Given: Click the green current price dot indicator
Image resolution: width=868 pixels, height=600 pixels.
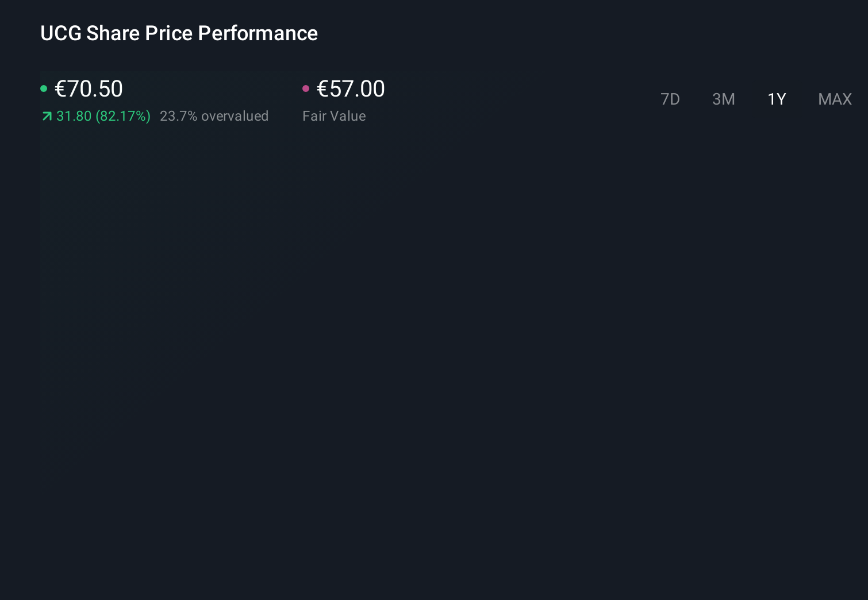Looking at the screenshot, I should tap(44, 89).
